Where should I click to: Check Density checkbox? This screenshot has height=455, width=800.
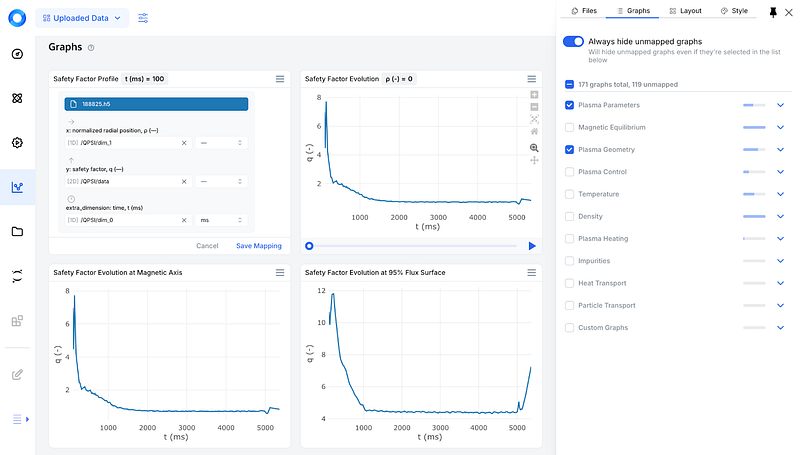(569, 216)
